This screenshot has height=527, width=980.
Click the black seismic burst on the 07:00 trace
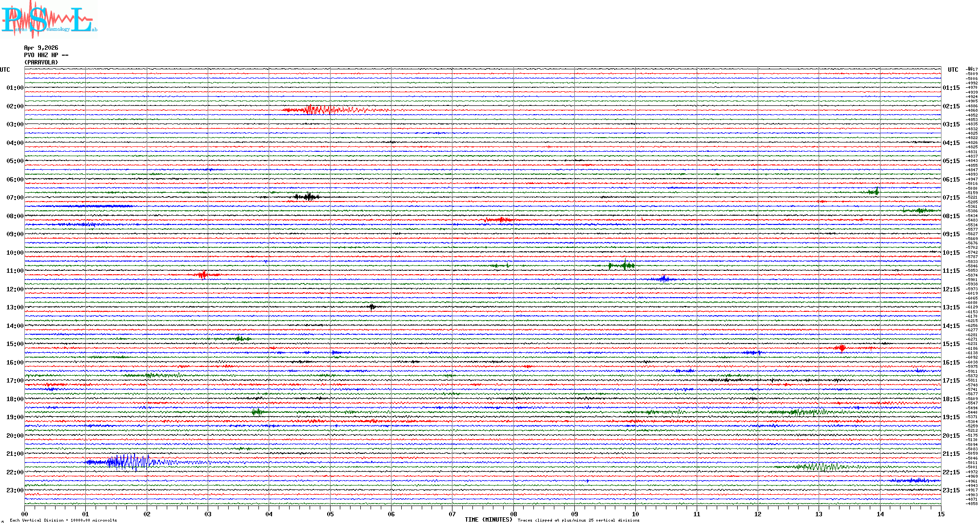308,197
